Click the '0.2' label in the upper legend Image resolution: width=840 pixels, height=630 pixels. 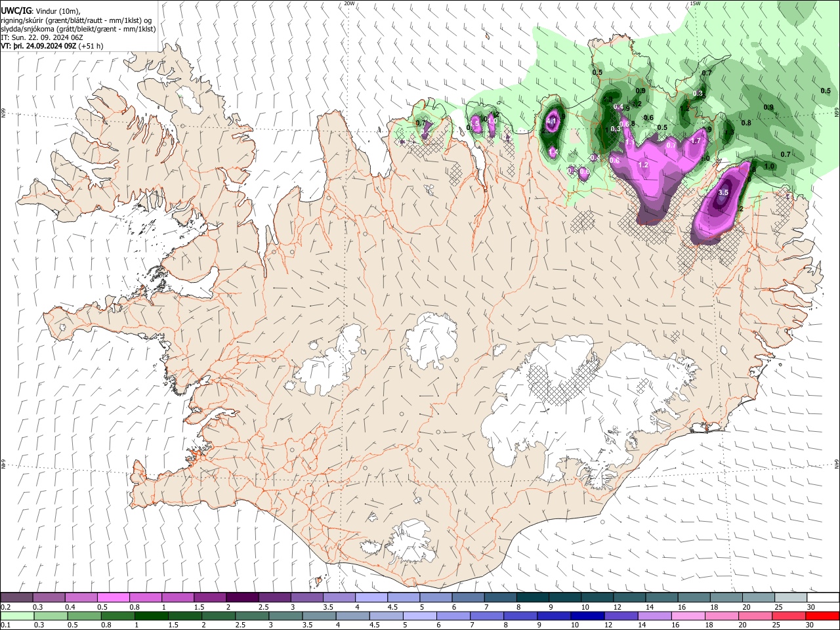(x=7, y=607)
